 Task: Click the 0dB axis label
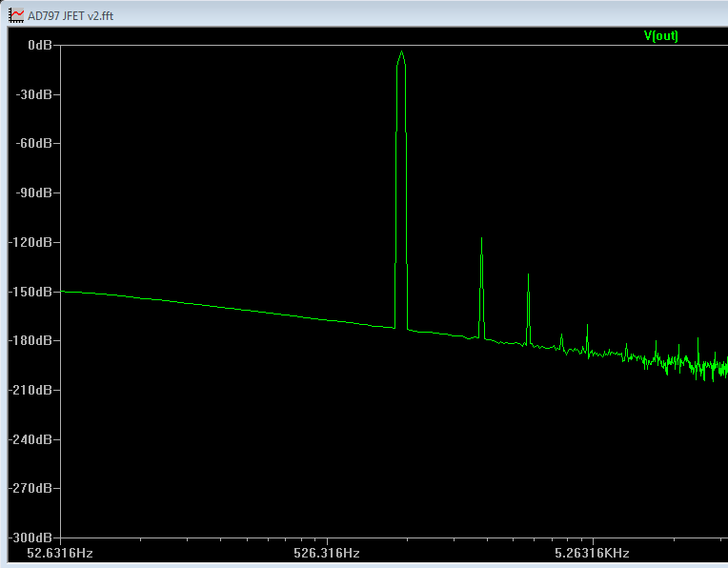point(40,45)
